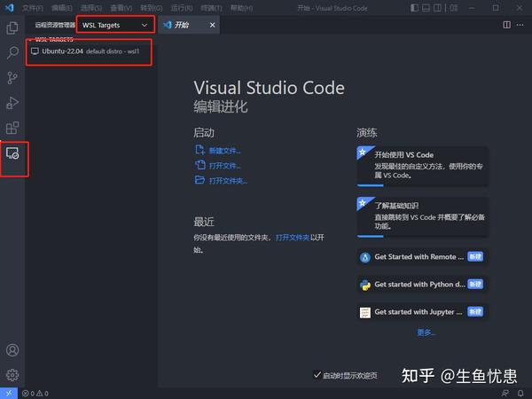
Task: Open the 终端(T) menu
Action: point(211,8)
